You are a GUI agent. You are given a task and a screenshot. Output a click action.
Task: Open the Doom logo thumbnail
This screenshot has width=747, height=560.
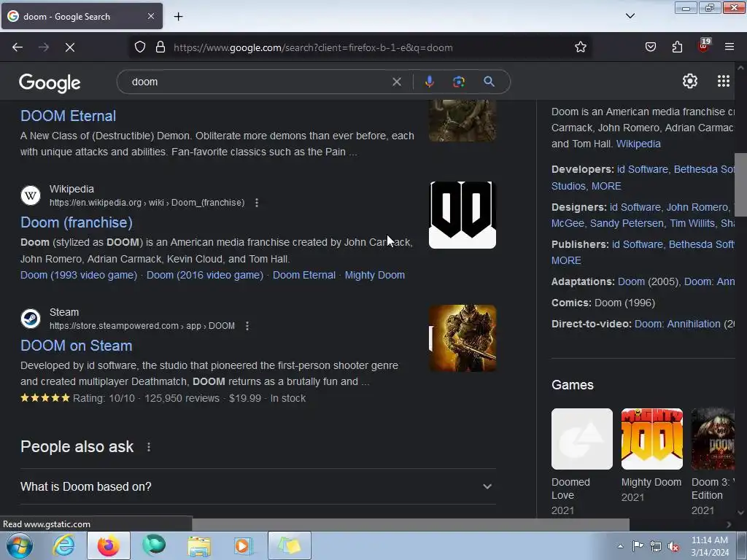click(x=462, y=215)
